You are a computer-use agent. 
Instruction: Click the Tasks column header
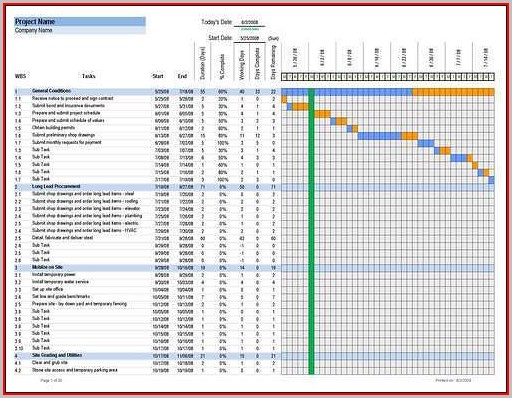(89, 76)
